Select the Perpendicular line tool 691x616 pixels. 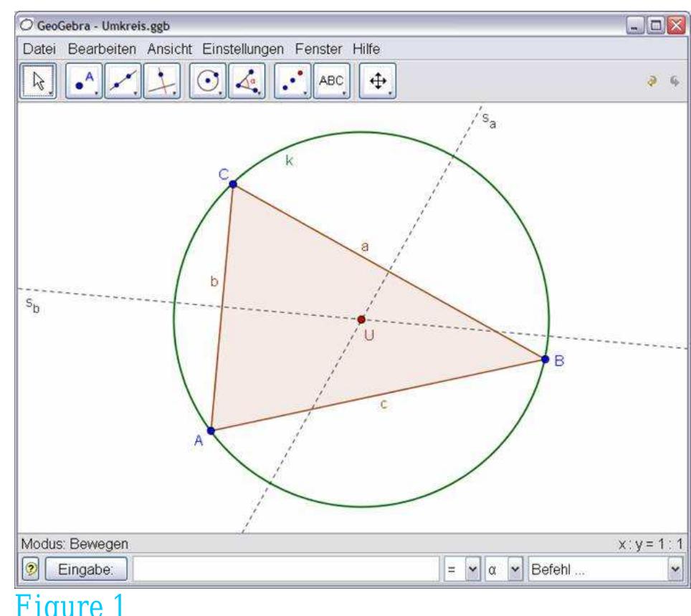[162, 81]
